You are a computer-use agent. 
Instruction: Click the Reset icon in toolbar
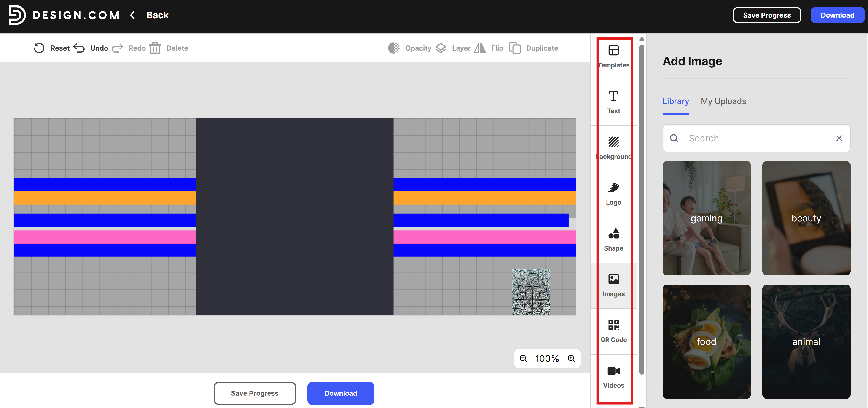(x=39, y=48)
